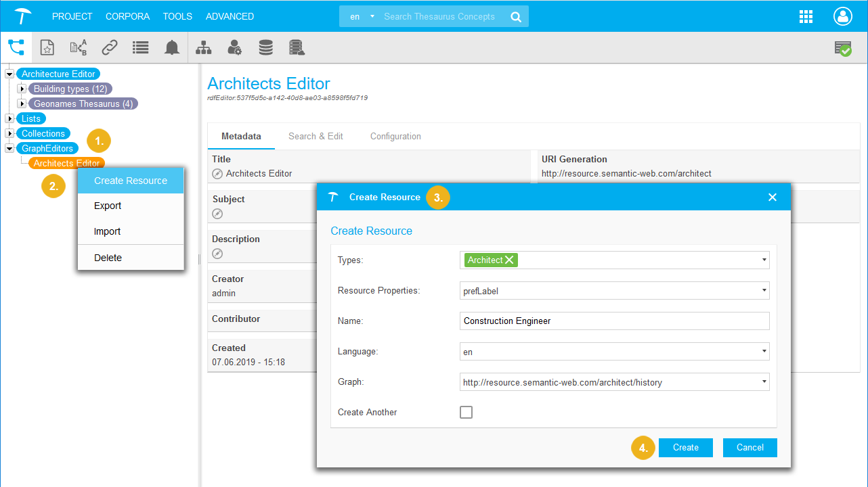
Task: Click the edit pencil icon beside Subject
Action: coord(217,214)
